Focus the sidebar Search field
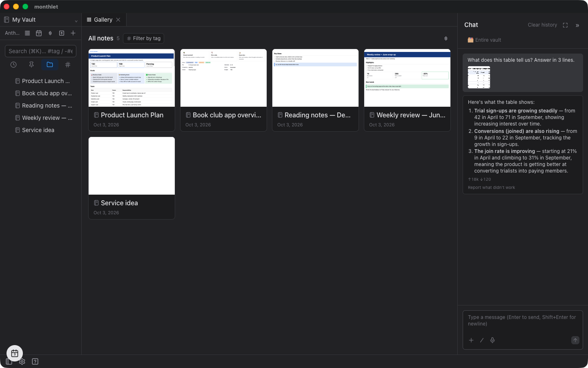Screen dimensions: 588x368 click(40, 51)
